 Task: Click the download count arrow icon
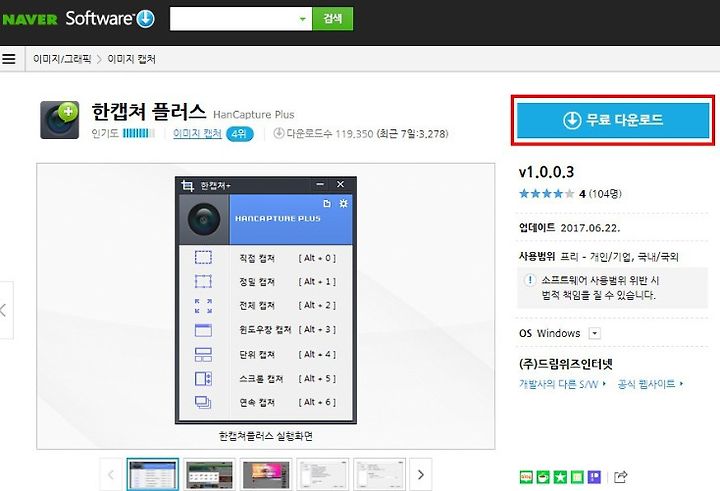pos(278,133)
